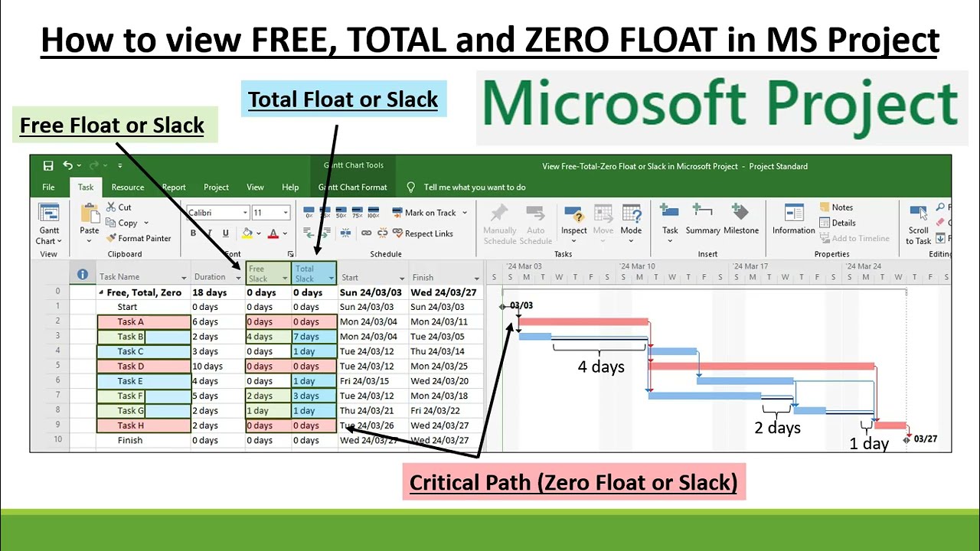Collapse the Free, Total, Zero summary task
This screenshot has width=980, height=551.
pyautogui.click(x=101, y=292)
